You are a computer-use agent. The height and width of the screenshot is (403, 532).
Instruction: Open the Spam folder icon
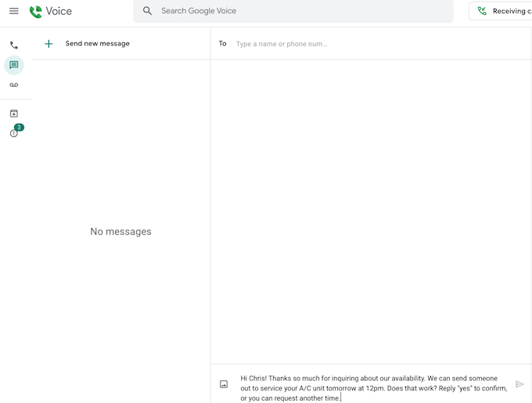(x=13, y=133)
